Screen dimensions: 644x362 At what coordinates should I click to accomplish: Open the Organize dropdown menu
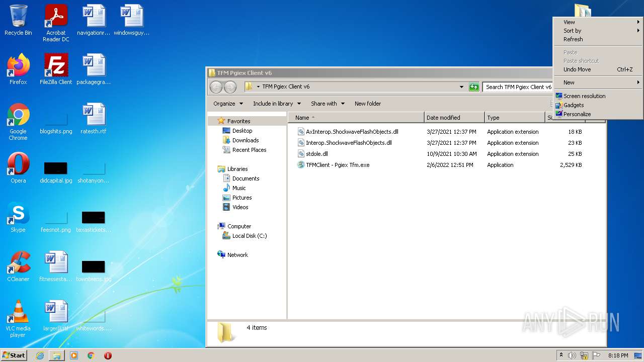228,104
